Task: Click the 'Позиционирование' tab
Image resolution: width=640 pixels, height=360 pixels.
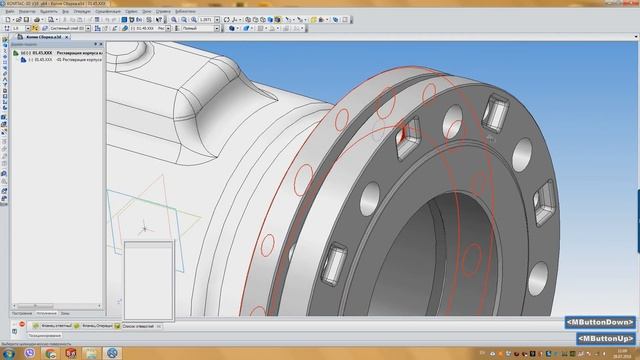Action: pos(45,336)
